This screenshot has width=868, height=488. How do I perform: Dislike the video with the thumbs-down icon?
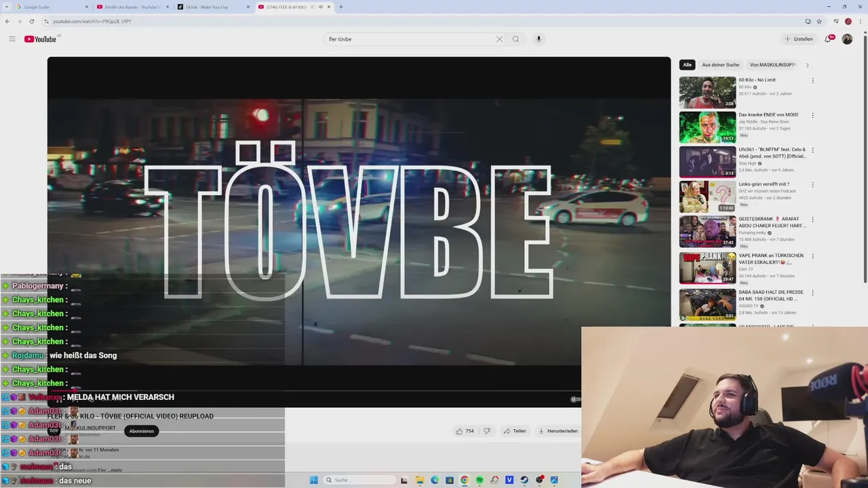(x=486, y=431)
